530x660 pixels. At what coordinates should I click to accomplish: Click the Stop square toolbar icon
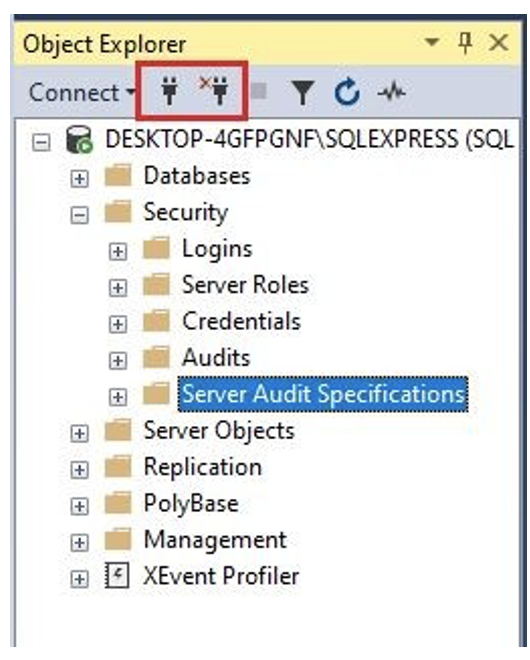pyautogui.click(x=258, y=91)
